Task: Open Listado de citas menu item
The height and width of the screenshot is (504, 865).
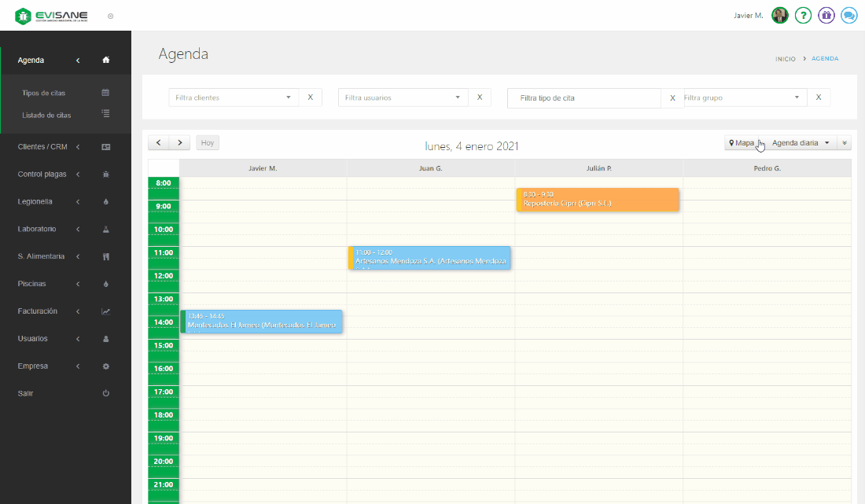Action: pyautogui.click(x=46, y=115)
